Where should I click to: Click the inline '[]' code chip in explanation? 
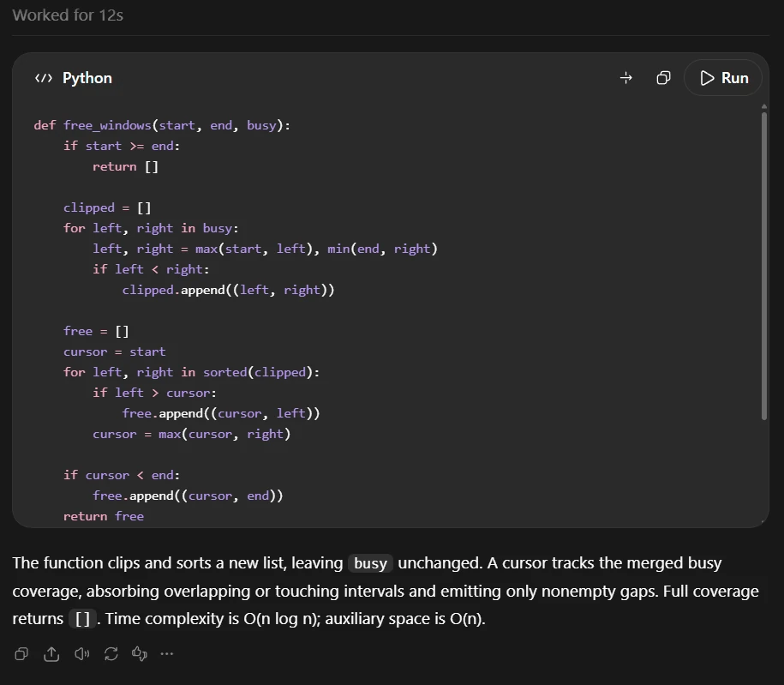(x=82, y=619)
